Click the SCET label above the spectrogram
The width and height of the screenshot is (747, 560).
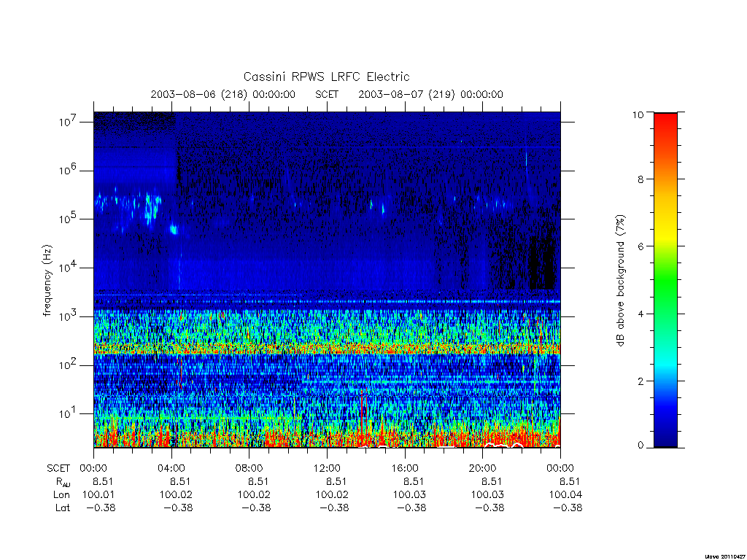[x=327, y=94]
